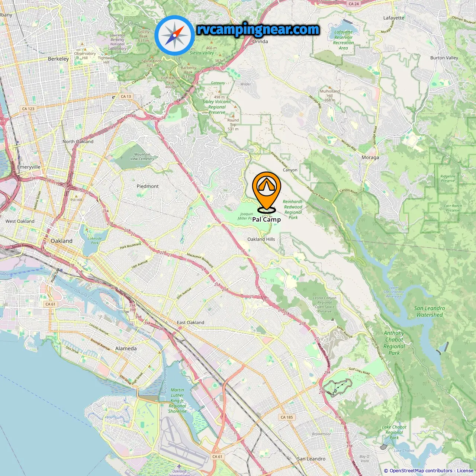This screenshot has width=476, height=476.
Task: Click the Berkeley city label
Action: 58,59
